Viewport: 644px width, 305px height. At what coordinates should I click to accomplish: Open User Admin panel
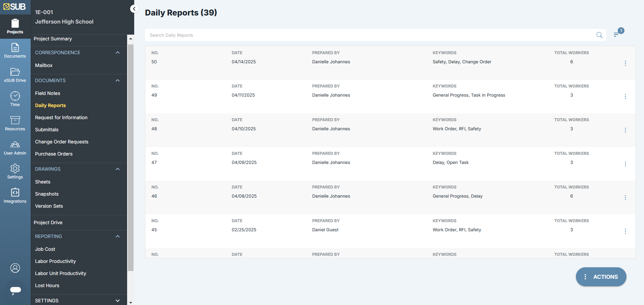click(x=15, y=148)
